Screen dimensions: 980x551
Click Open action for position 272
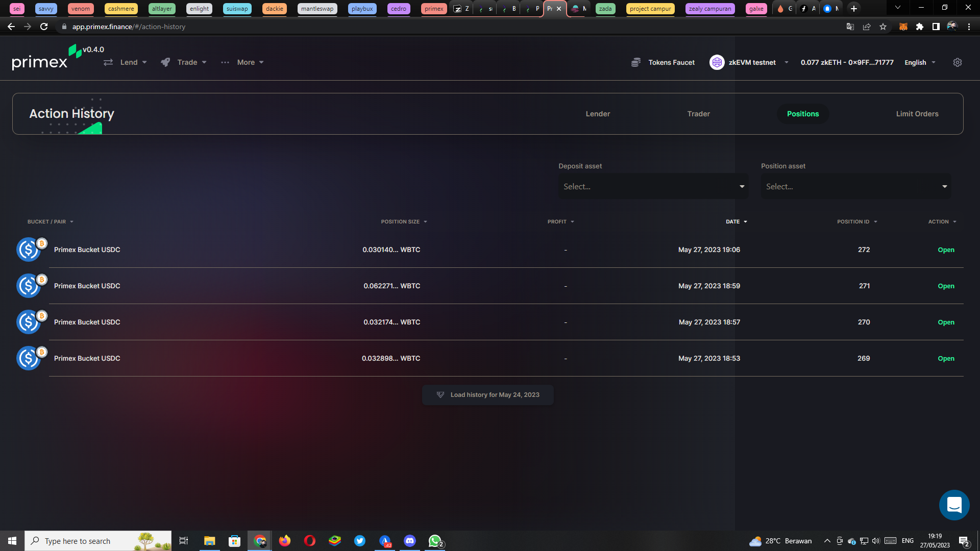pos(946,250)
